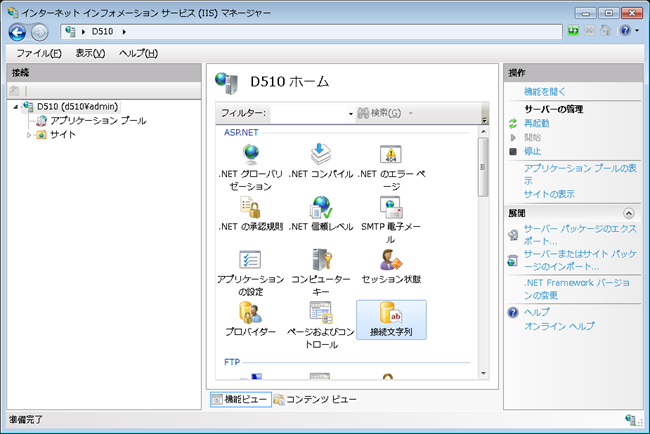Open the 検索 dropdown arrow

tap(411, 113)
